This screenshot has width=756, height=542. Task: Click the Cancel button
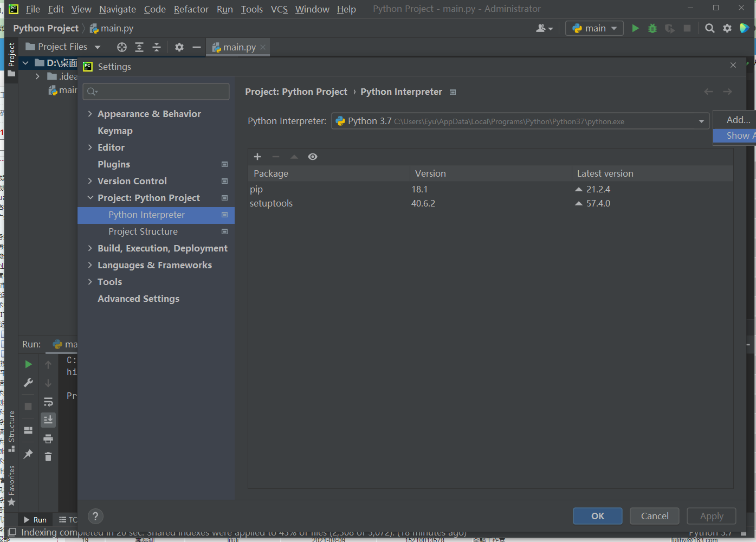pyautogui.click(x=655, y=516)
